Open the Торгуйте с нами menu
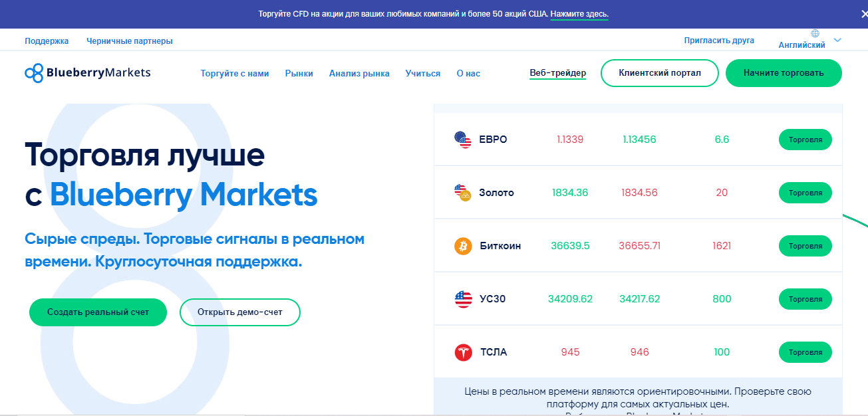This screenshot has width=868, height=416. tap(235, 74)
